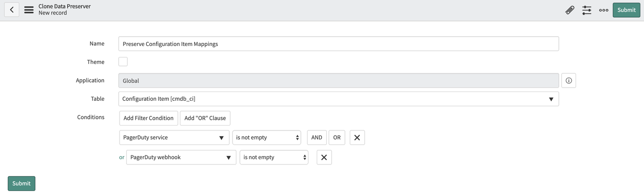Remove the PagerDuty service condition

[357, 138]
